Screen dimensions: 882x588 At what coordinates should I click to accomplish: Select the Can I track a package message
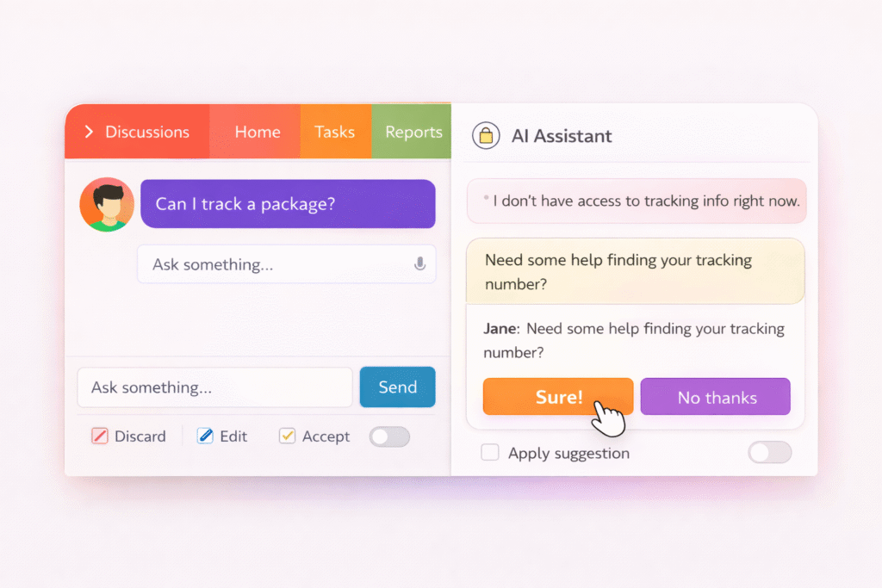[287, 204]
